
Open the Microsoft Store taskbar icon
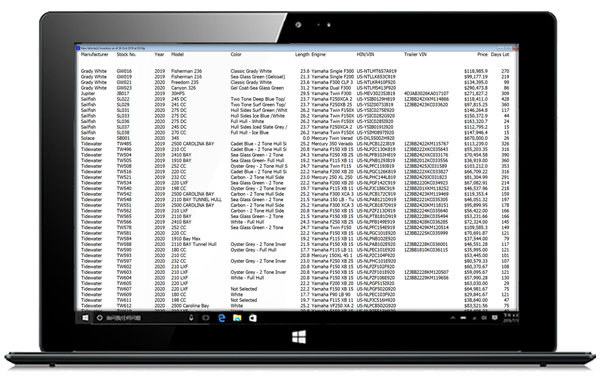253,318
